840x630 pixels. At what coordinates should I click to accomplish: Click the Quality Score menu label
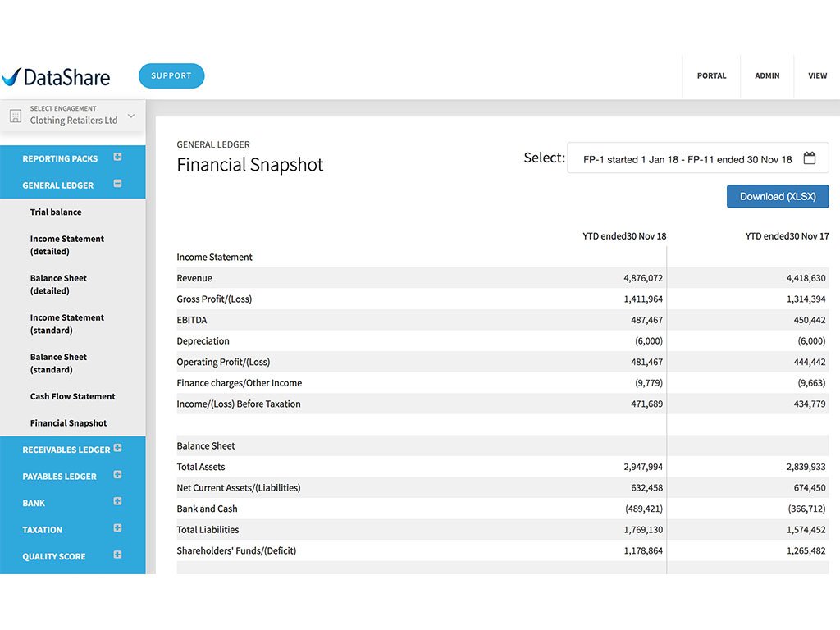[x=53, y=557]
